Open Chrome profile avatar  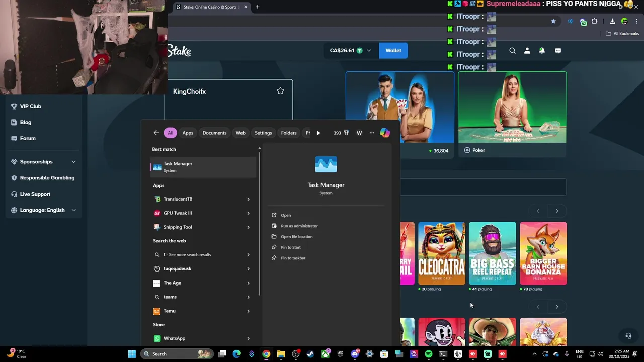[624, 21]
